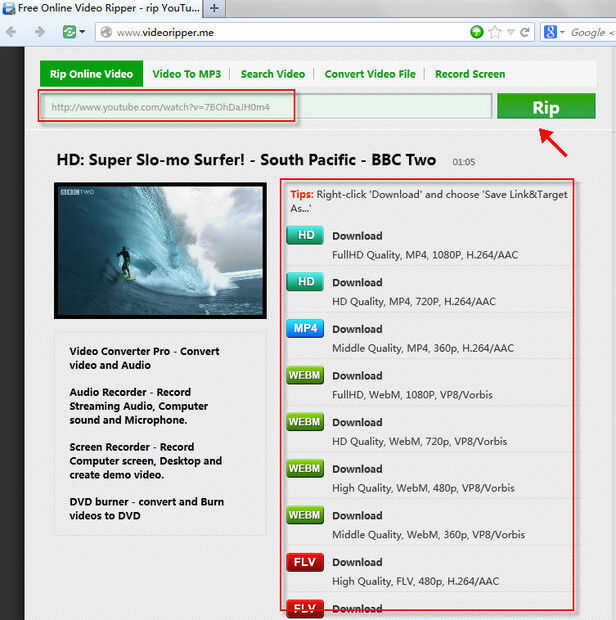This screenshot has width=616, height=620.
Task: Download the FullHD WebM 1080P video
Action: [357, 376]
